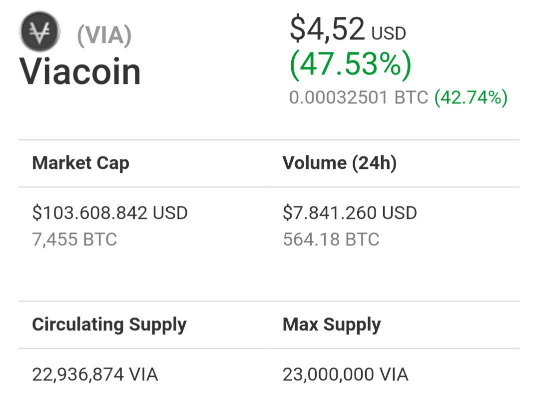Select the 23,000,000 VIA max supply

click(x=346, y=374)
